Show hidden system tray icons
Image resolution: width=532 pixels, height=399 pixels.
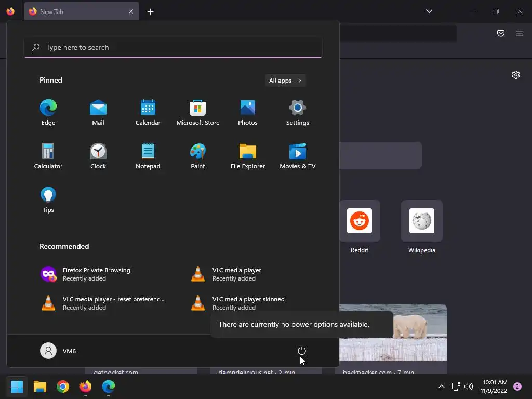[442, 387]
